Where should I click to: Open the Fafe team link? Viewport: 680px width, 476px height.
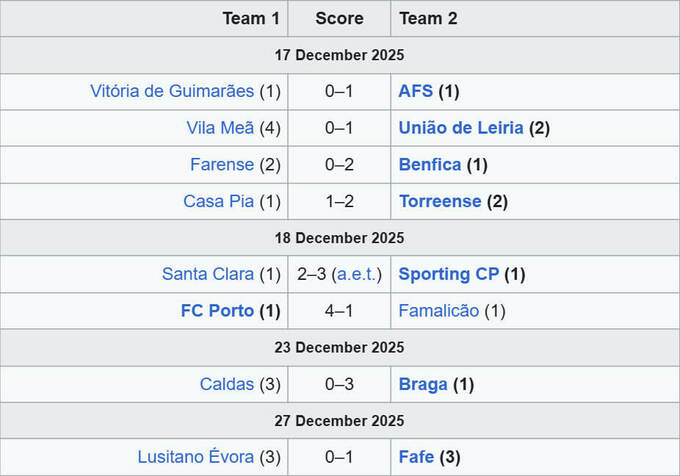point(416,457)
